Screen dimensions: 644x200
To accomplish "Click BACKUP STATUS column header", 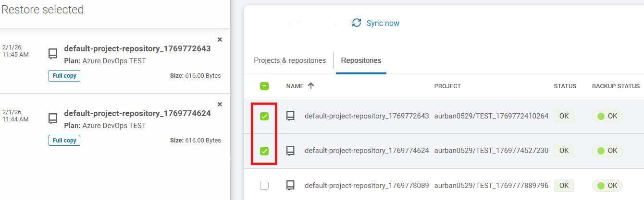I will [616, 86].
